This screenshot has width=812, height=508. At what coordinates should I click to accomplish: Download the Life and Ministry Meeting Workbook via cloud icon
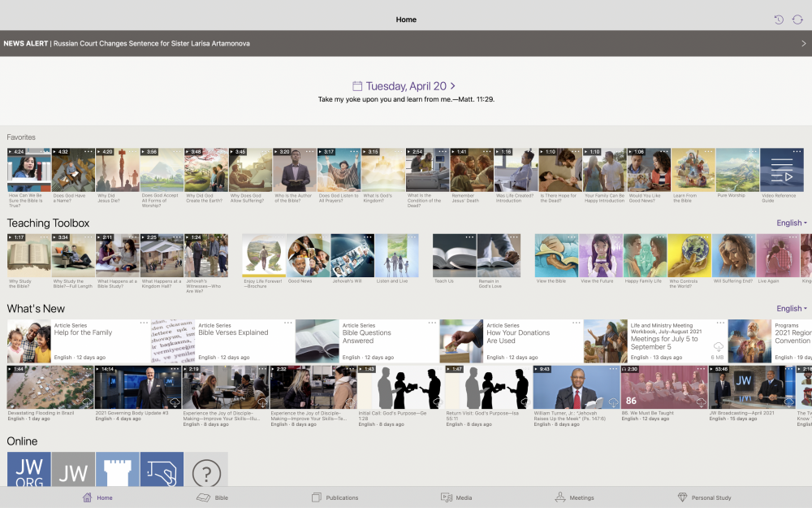coord(718,347)
